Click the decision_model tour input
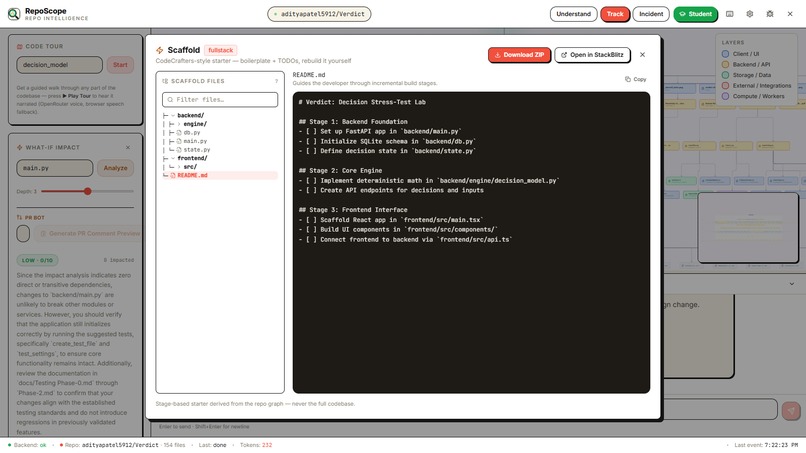The height and width of the screenshot is (453, 806). pos(60,65)
